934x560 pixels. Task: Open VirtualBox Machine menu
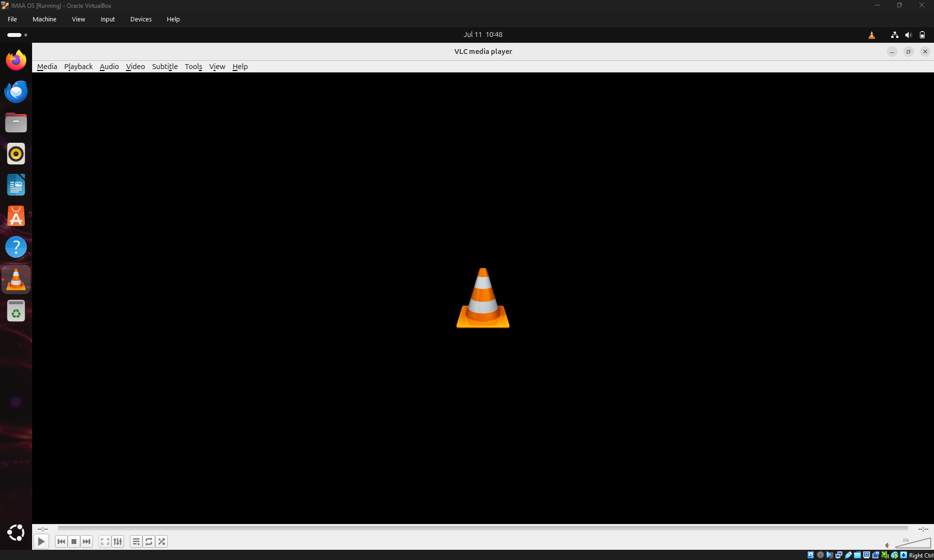click(x=44, y=19)
